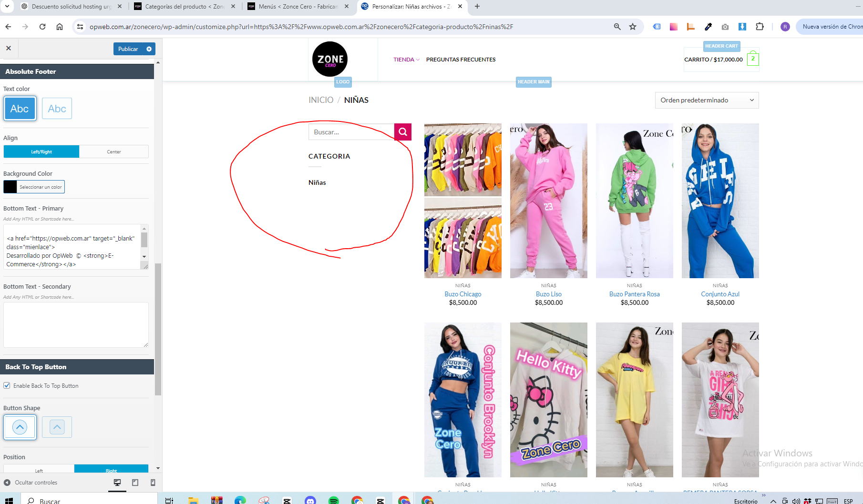Click the cart count icon showing 2
863x504 pixels.
pyautogui.click(x=753, y=59)
